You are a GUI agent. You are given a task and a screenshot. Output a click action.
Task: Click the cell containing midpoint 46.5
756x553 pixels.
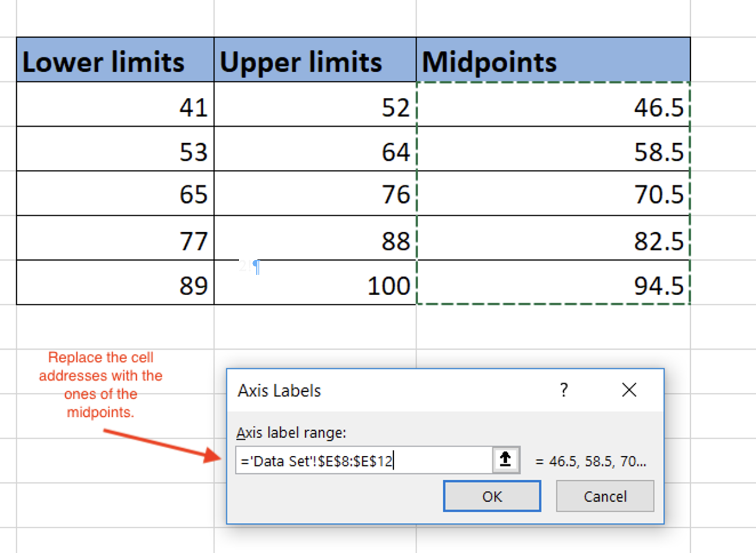(x=553, y=105)
